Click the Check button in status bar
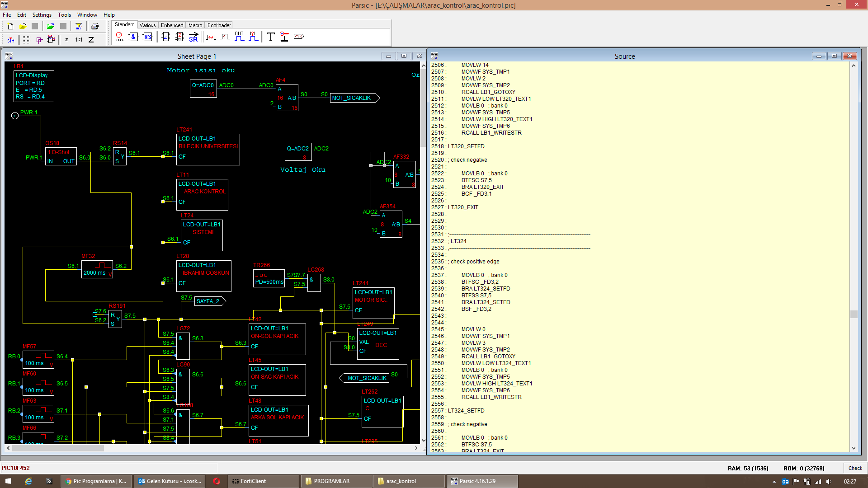868x488 pixels. click(x=855, y=468)
